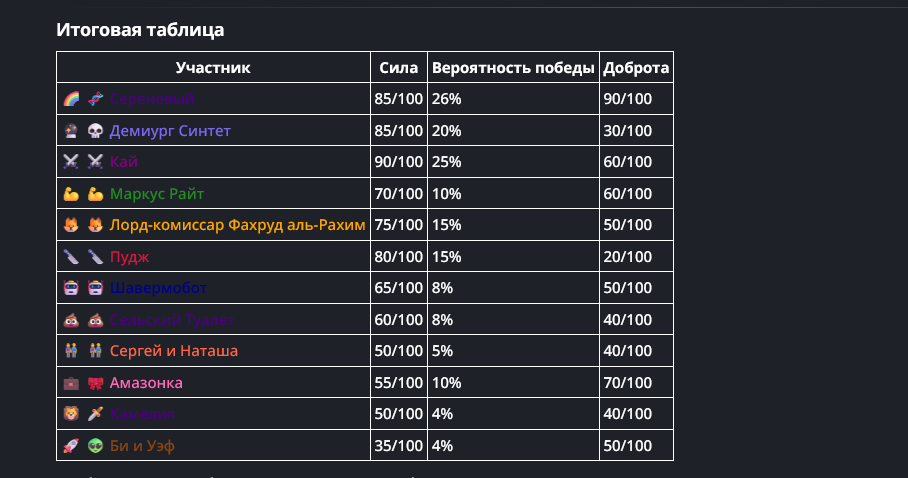Click the lion emoji in Камелия row
The image size is (908, 478).
pyautogui.click(x=71, y=414)
